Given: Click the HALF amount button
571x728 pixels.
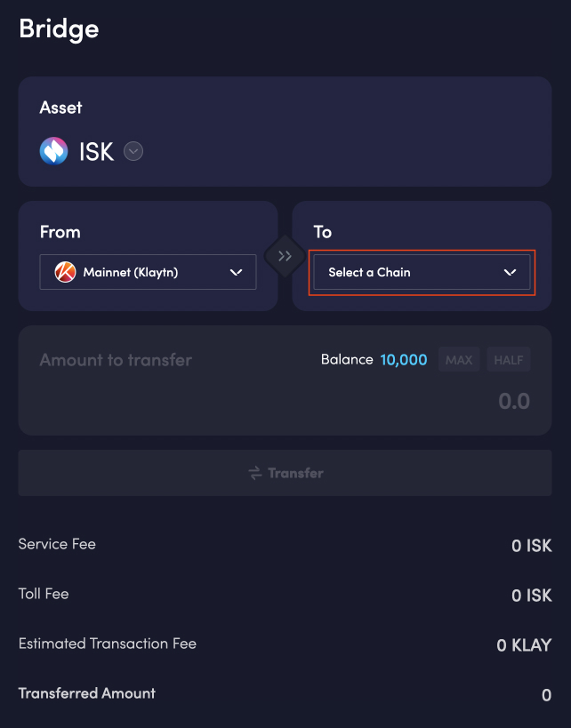Looking at the screenshot, I should [x=508, y=359].
